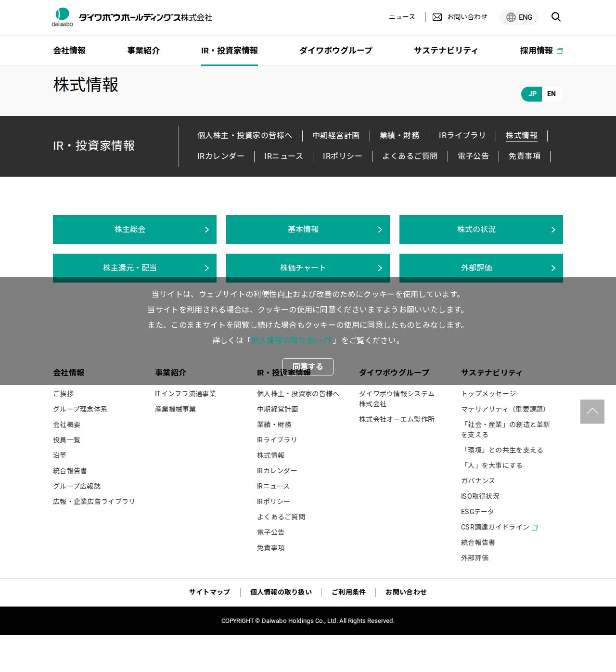Open the 株主総会 button
The width and height of the screenshot is (616, 672).
[135, 230]
